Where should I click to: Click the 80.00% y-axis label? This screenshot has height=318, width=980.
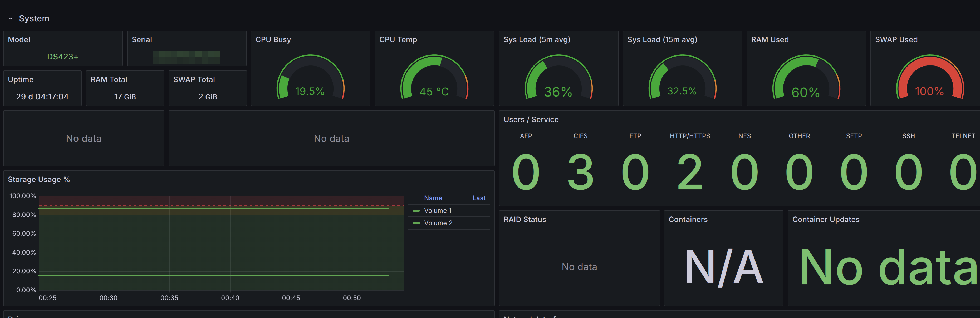click(24, 215)
